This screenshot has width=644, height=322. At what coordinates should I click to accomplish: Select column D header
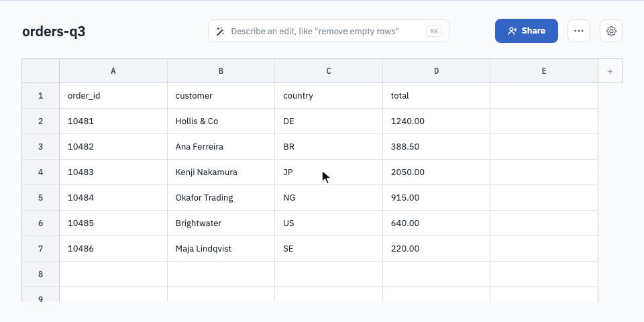(436, 71)
